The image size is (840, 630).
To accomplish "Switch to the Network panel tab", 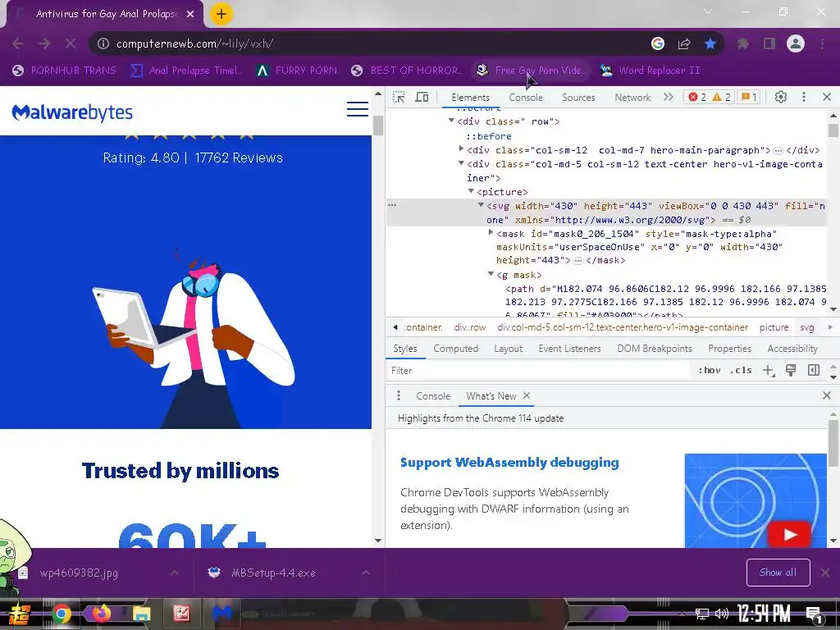I will [632, 98].
